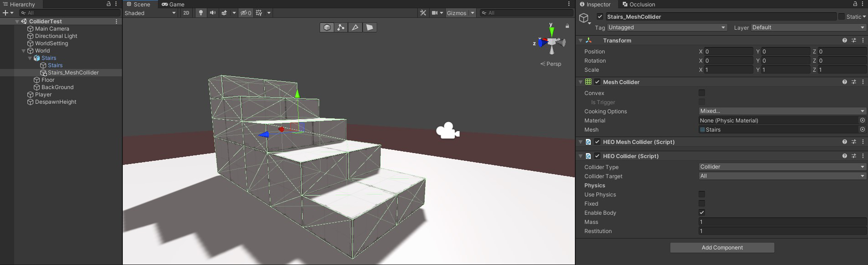868x265 pixels.
Task: Open Mesh Collider preset selector
Action: pos(854,82)
